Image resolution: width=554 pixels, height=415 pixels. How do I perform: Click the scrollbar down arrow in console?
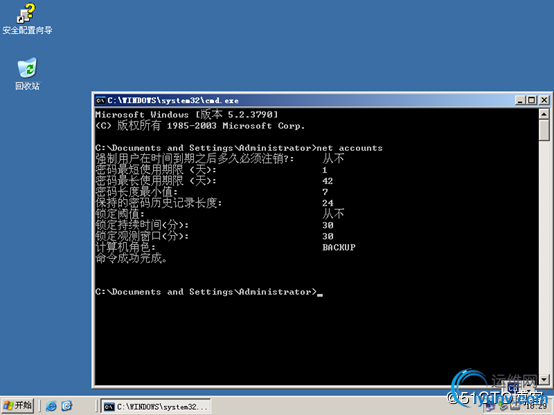pos(544,380)
